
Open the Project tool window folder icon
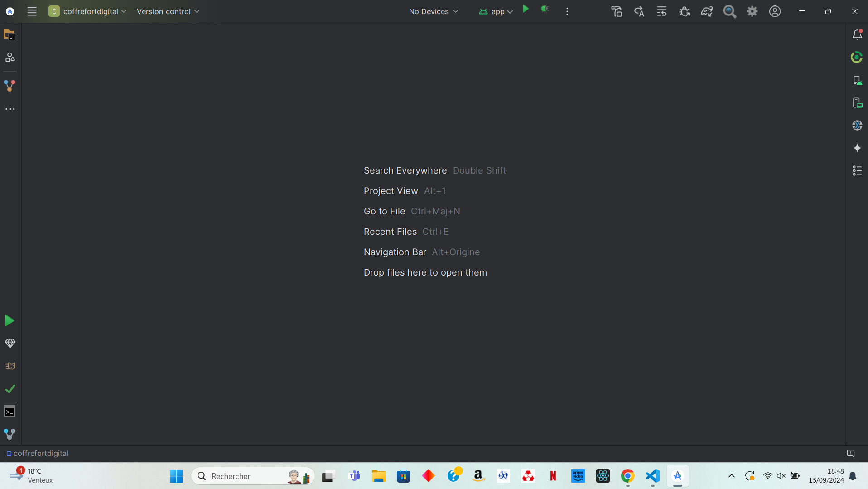[x=10, y=34]
